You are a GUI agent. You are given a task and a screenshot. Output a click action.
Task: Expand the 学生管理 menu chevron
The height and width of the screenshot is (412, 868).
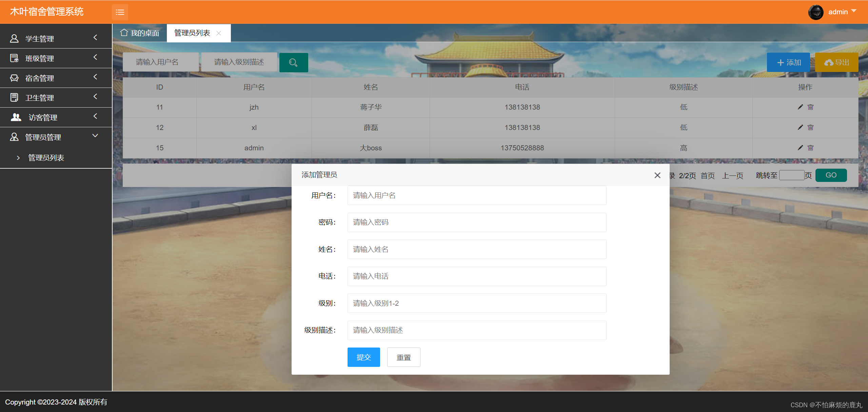(95, 37)
